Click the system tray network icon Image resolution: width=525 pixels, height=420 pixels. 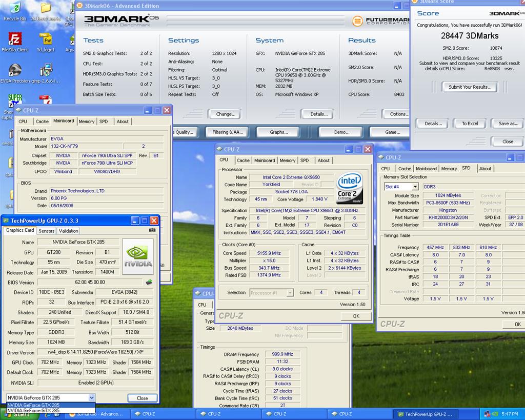pos(487,414)
